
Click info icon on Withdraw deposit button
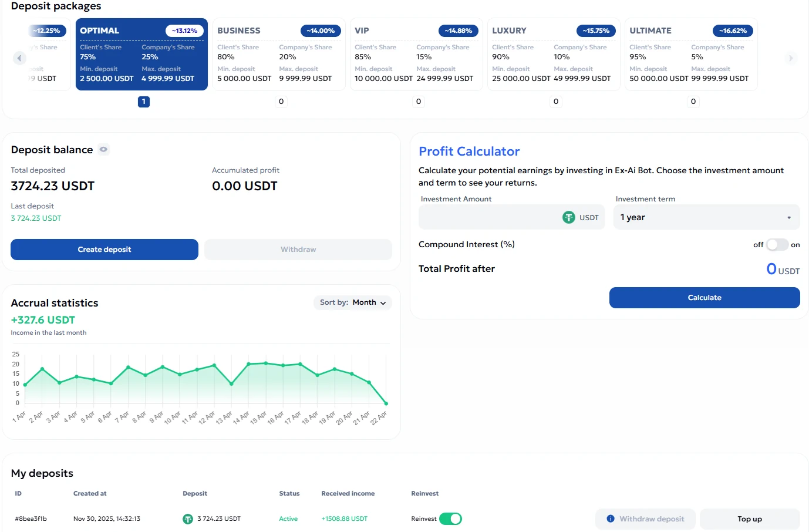point(611,518)
